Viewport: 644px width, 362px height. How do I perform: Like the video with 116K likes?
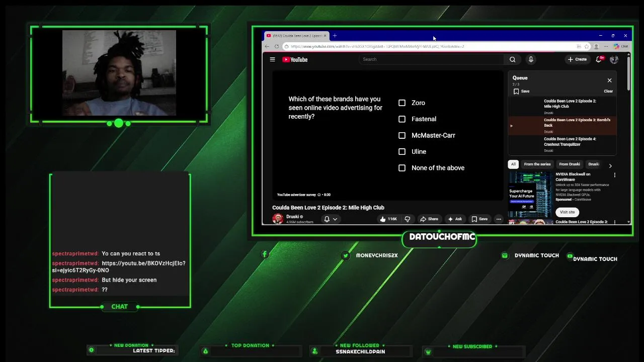tap(388, 219)
